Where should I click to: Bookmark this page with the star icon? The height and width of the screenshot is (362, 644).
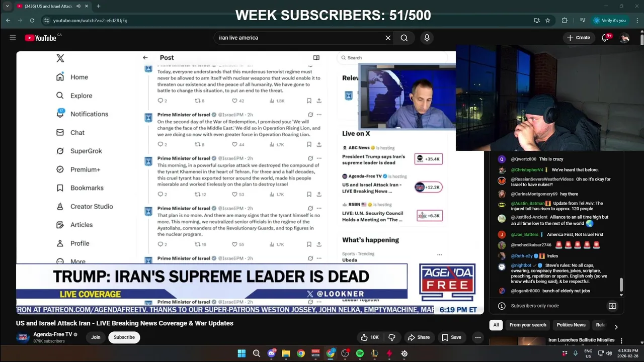click(x=547, y=21)
